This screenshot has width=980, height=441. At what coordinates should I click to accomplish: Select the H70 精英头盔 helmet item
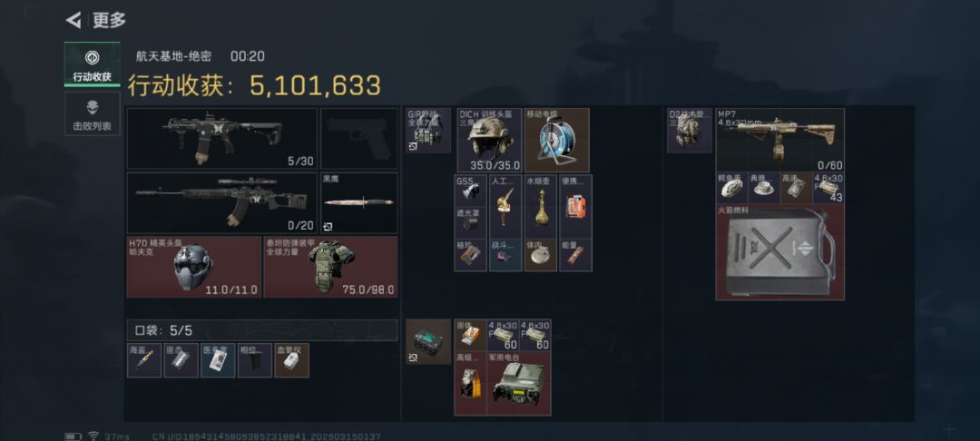click(x=194, y=267)
